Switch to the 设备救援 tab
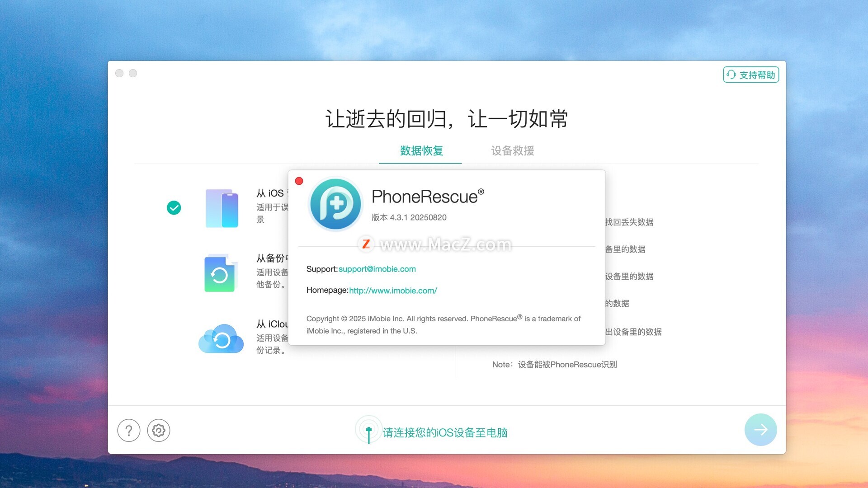 pyautogui.click(x=513, y=150)
